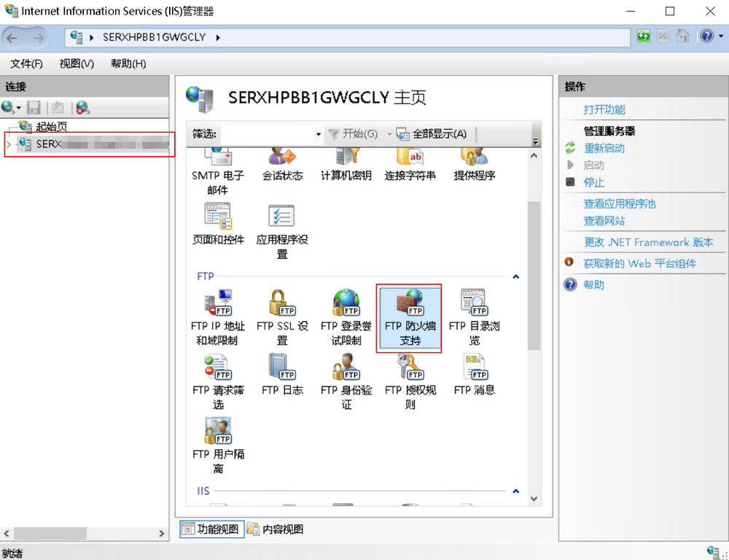Collapse the IIS group section
Screen dimensions: 729x560
(x=515, y=491)
